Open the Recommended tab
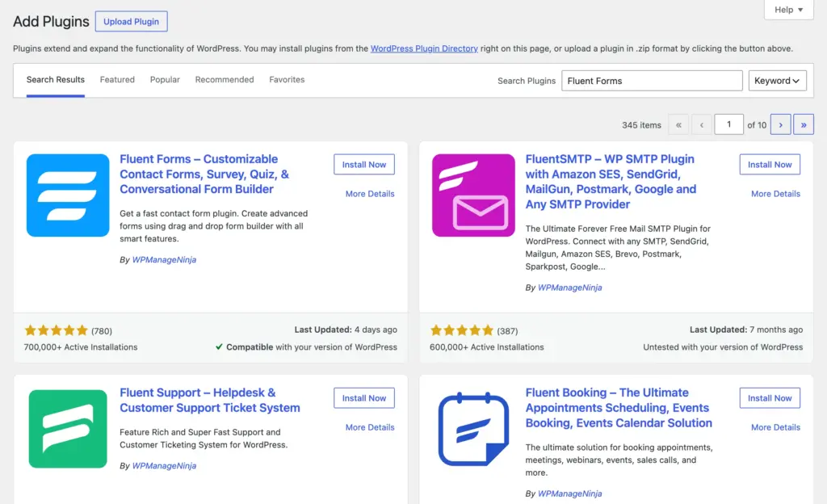 pyautogui.click(x=225, y=80)
